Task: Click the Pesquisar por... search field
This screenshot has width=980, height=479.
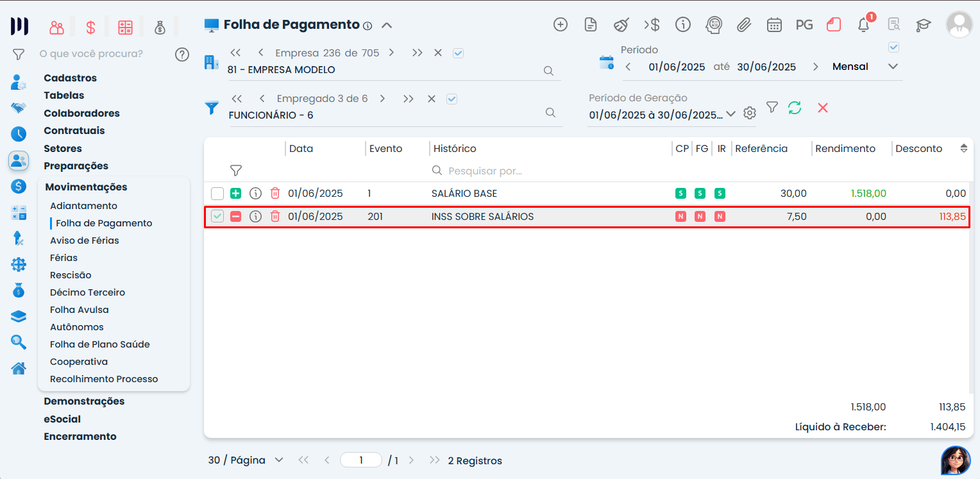Action: pos(545,171)
